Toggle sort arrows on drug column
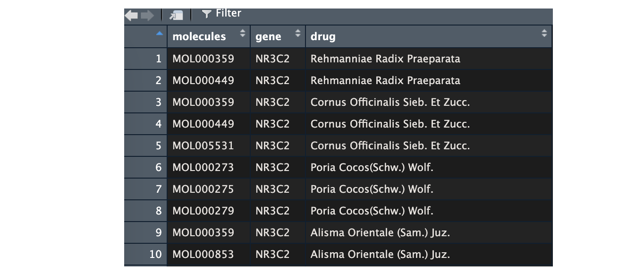The image size is (644, 274). click(x=544, y=34)
